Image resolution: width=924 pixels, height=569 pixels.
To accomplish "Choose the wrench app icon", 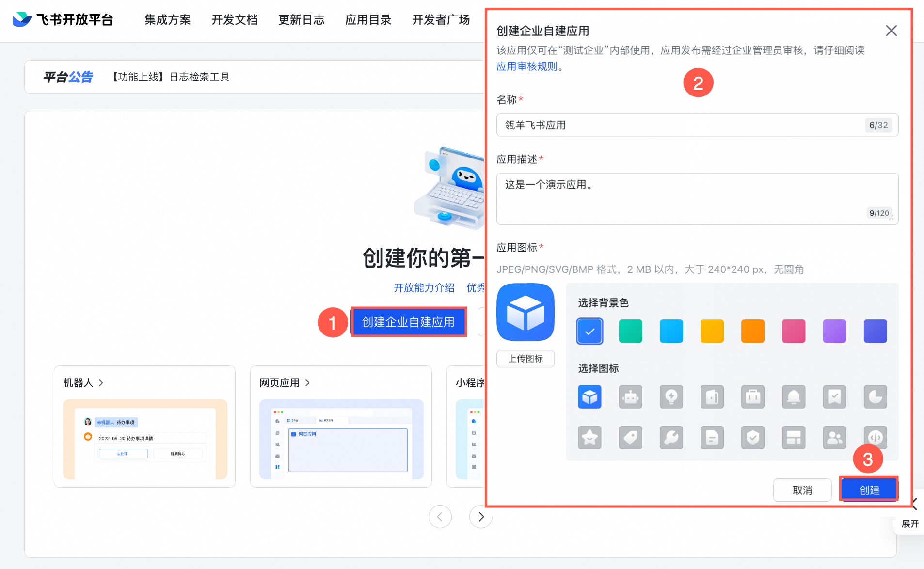I will [671, 438].
